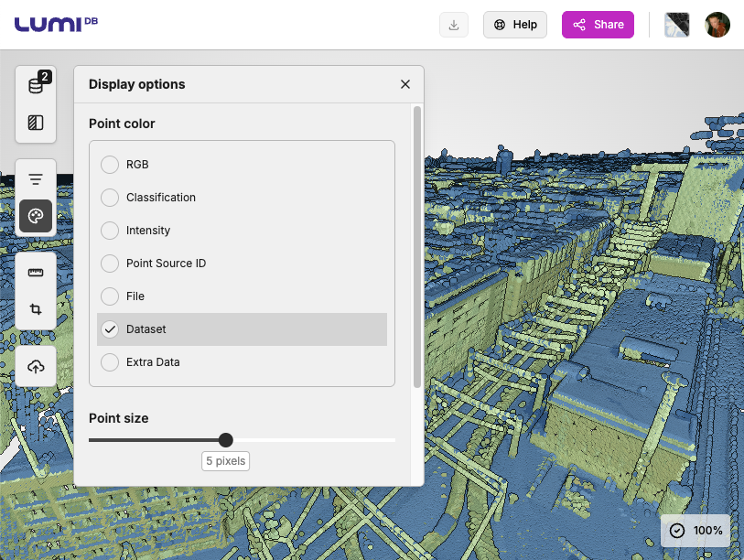Close the Display options panel

[405, 84]
